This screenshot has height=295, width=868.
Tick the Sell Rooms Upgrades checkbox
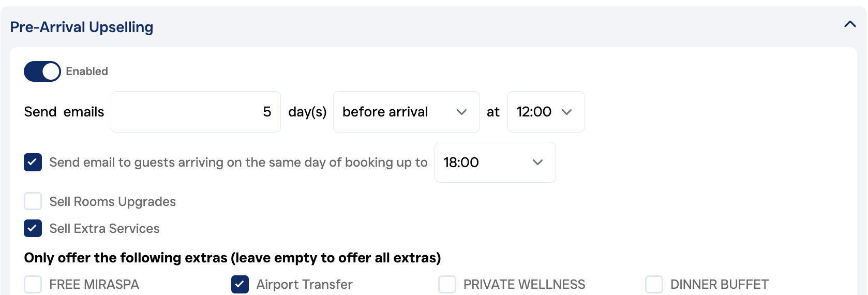33,201
